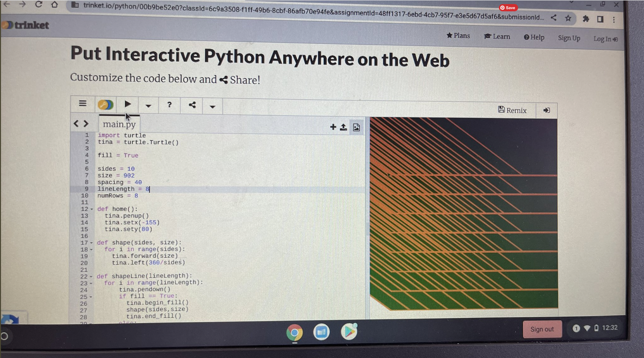This screenshot has width=644, height=358.
Task: Click the 'tina.forward(size)' line
Action: 145,256
